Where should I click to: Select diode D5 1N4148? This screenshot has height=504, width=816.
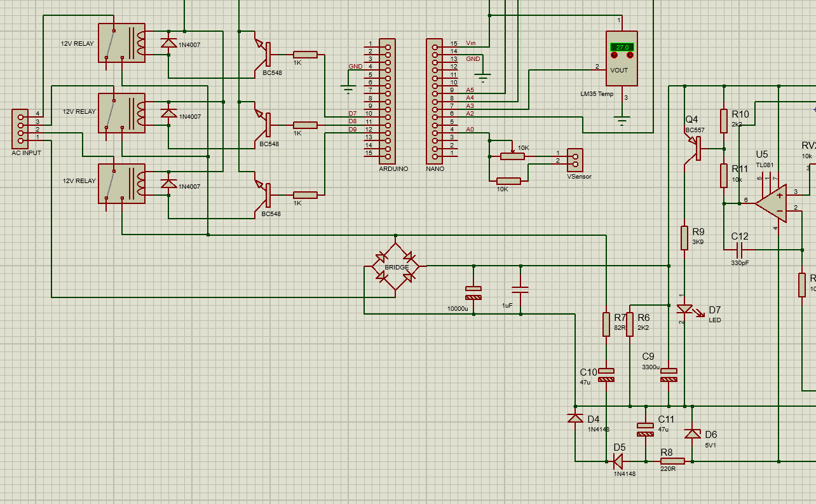(618, 461)
